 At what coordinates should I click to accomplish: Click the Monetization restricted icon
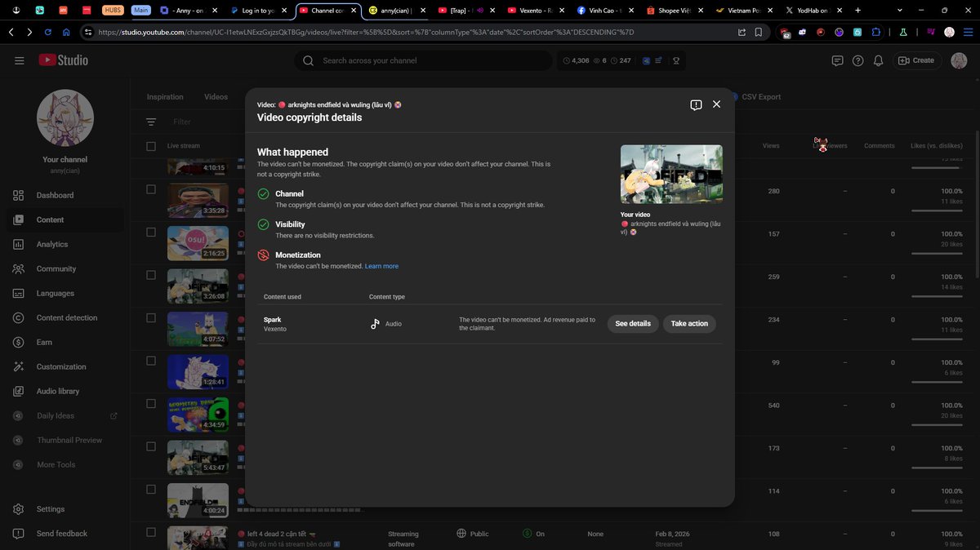tap(263, 255)
